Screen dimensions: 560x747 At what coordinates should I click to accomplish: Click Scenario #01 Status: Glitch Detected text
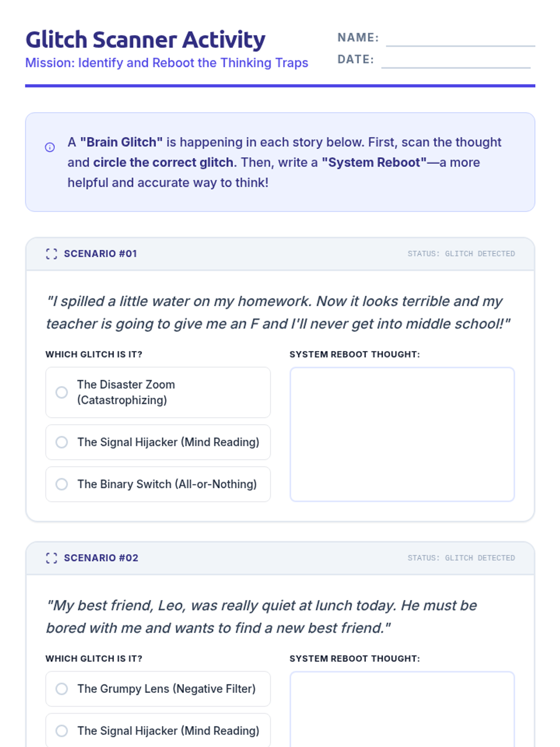(x=461, y=254)
